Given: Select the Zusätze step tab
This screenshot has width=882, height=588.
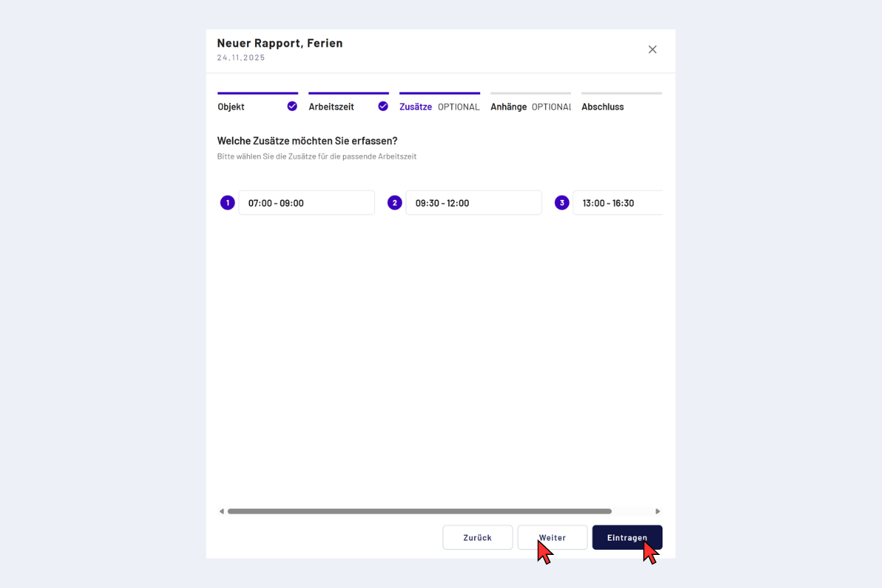Looking at the screenshot, I should (416, 107).
